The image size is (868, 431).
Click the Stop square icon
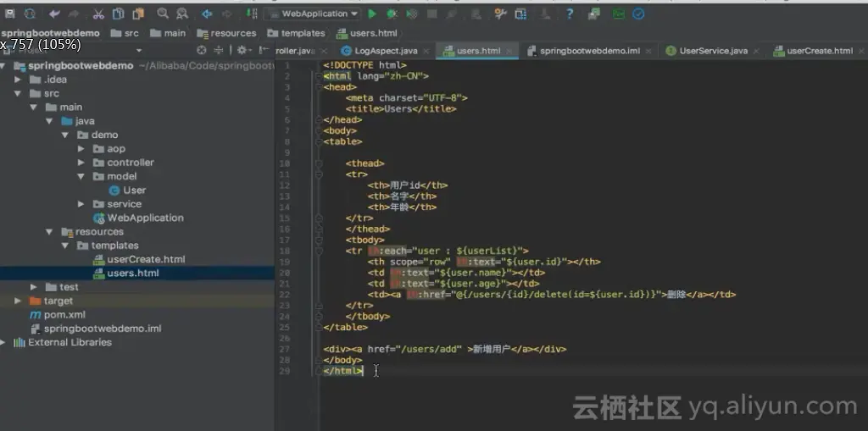pyautogui.click(x=432, y=14)
